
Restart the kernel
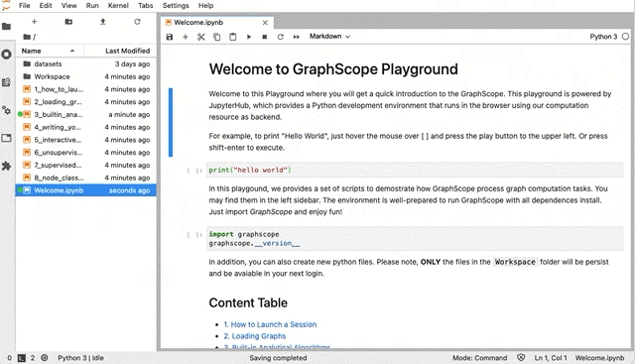point(280,37)
